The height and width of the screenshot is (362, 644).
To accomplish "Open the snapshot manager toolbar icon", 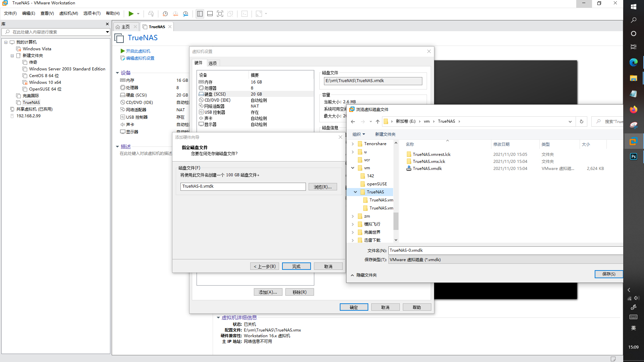I will click(x=185, y=14).
